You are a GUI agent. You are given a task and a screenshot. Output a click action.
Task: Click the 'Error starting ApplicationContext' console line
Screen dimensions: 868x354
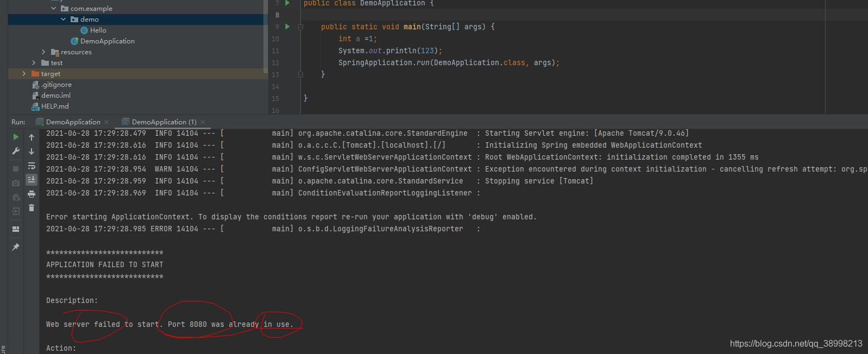[x=291, y=217]
